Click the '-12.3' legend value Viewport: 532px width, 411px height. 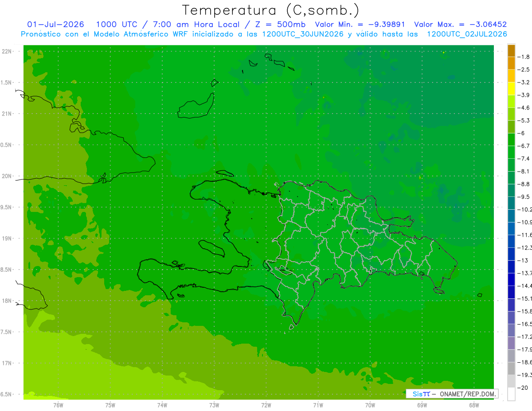pyautogui.click(x=524, y=247)
